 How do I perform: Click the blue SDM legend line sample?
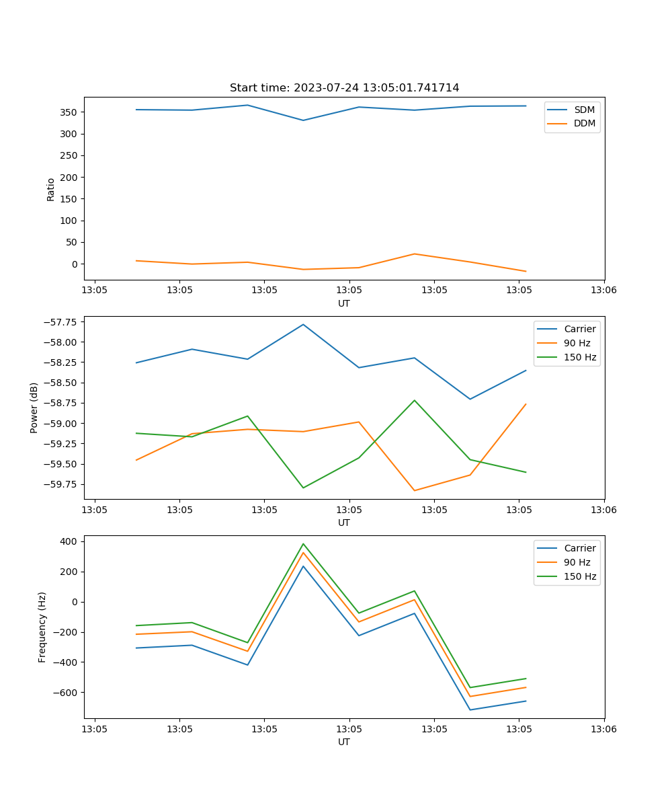[x=558, y=110]
